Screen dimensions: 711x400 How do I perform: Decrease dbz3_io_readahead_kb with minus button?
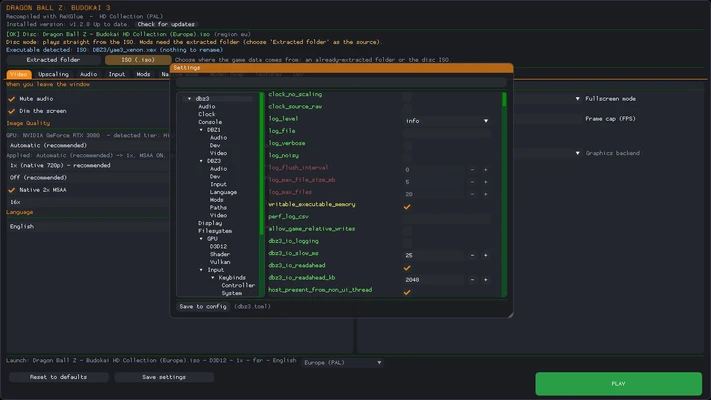pyautogui.click(x=472, y=280)
